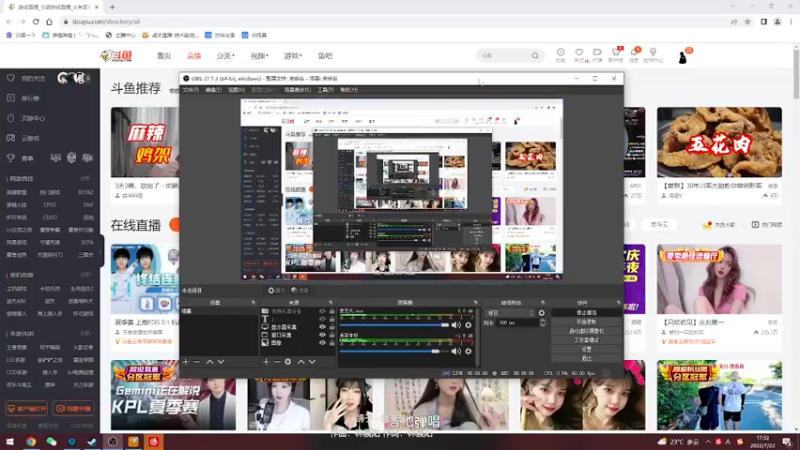Click 开始录制 button in OBS controls
This screenshot has height=450, width=800.
tap(586, 322)
